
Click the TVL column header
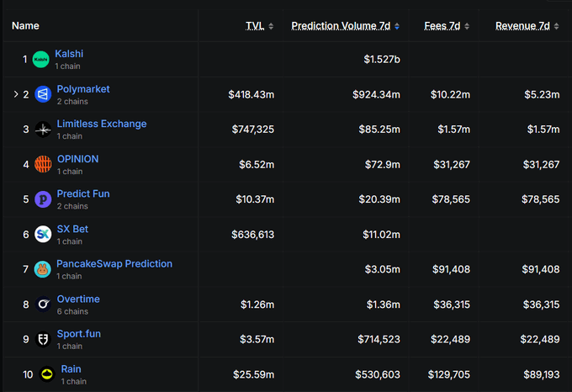(255, 26)
